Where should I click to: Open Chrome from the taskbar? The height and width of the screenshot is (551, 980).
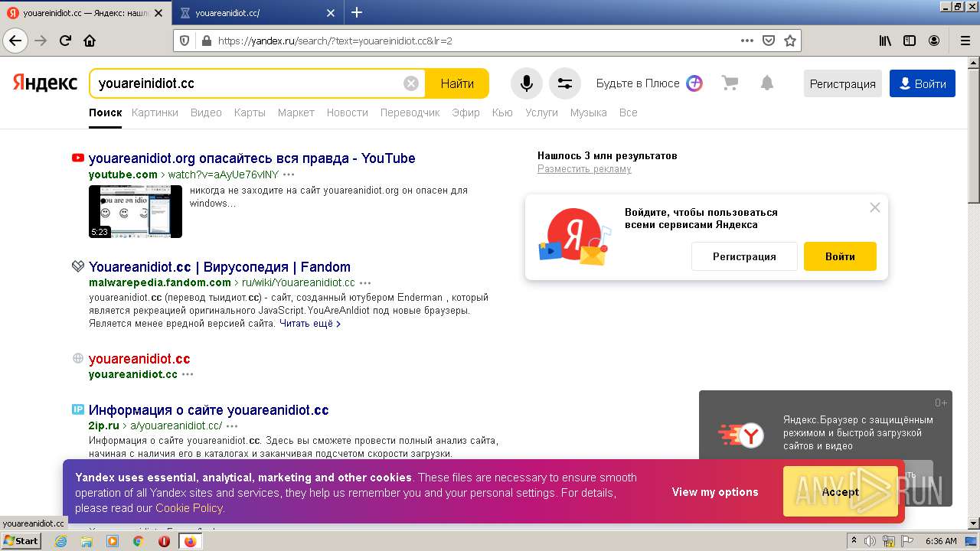[x=138, y=541]
